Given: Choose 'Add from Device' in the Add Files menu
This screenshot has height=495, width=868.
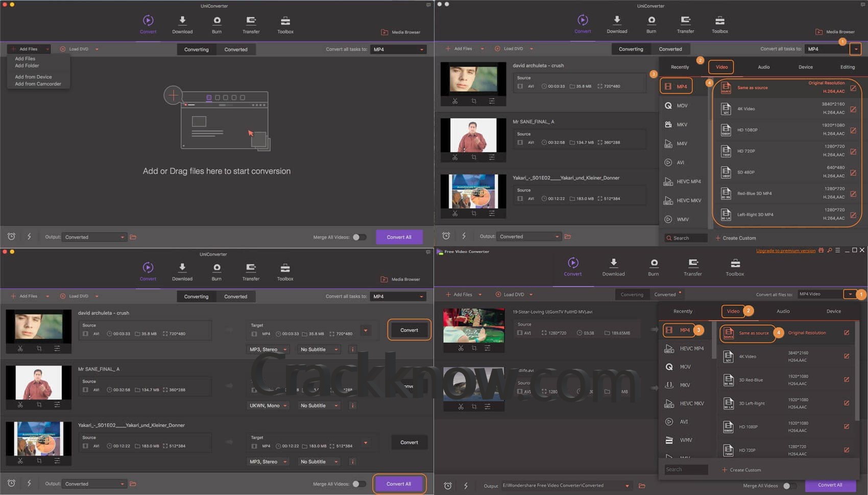Looking at the screenshot, I should [33, 77].
